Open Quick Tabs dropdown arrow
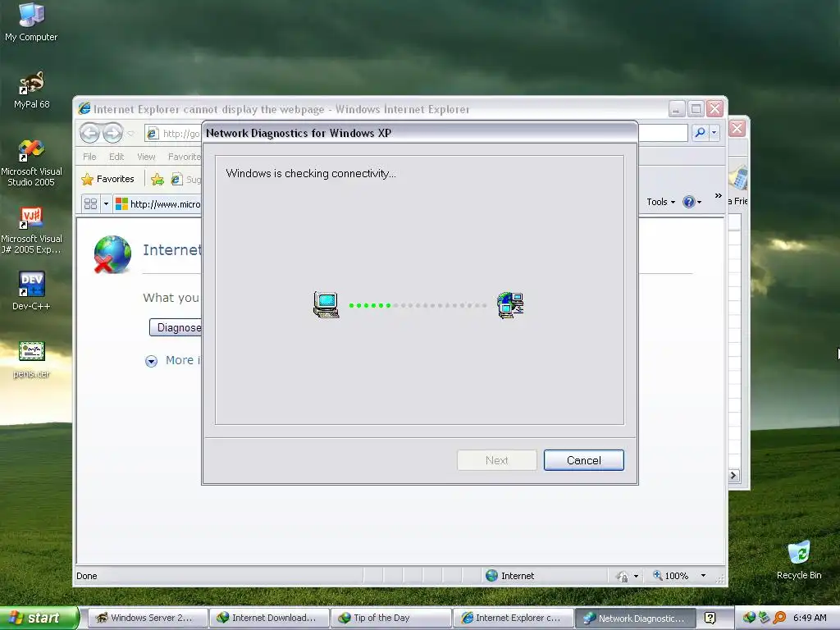840x630 pixels. click(x=106, y=203)
